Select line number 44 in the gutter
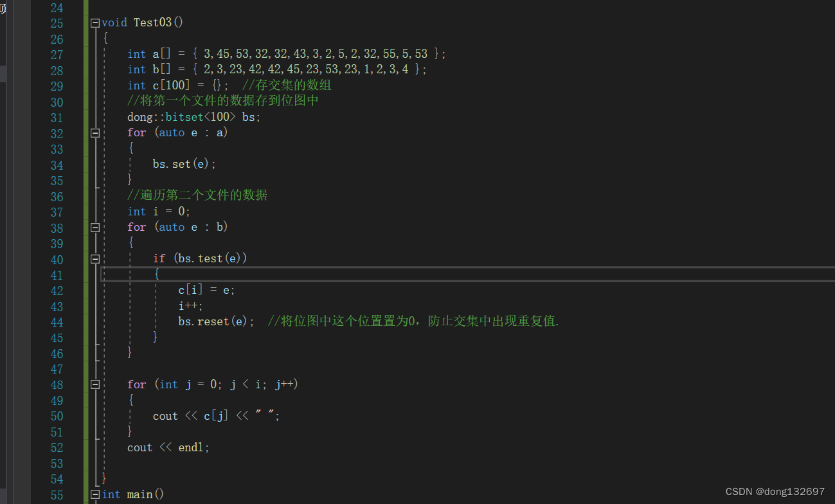 (x=57, y=323)
